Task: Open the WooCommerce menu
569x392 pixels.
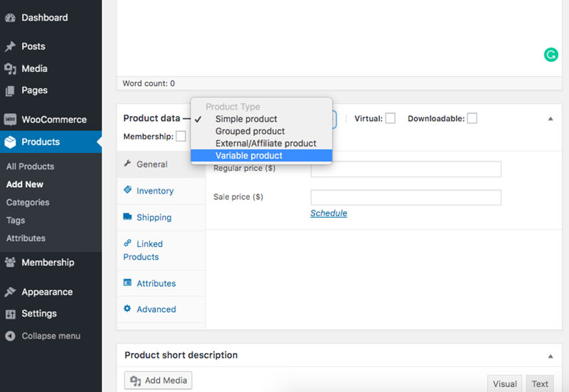Action: coord(50,120)
